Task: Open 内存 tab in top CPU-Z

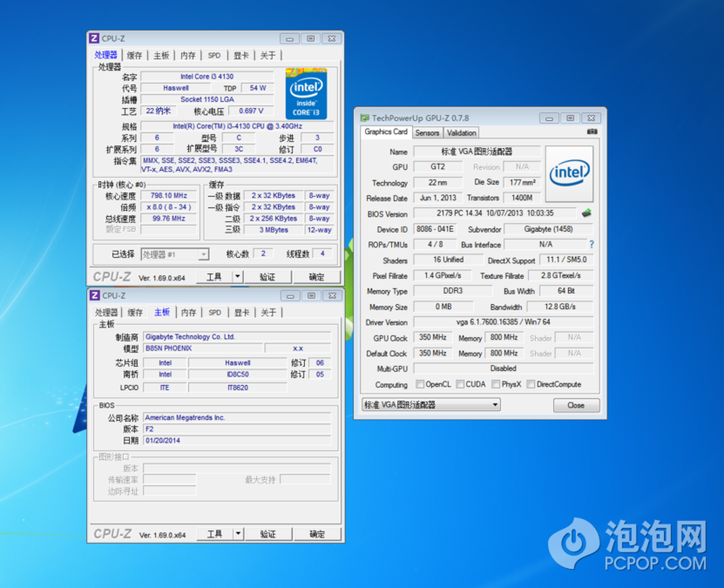Action: pyautogui.click(x=188, y=56)
